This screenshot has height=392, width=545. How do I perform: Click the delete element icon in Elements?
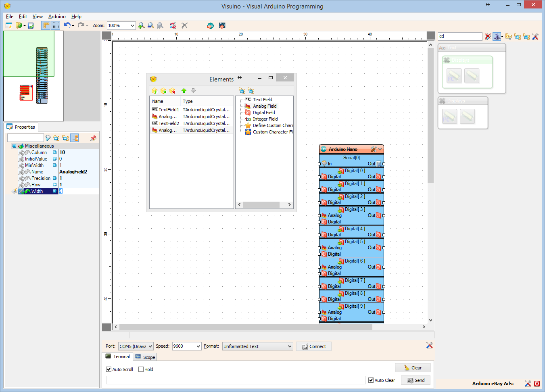pos(173,91)
